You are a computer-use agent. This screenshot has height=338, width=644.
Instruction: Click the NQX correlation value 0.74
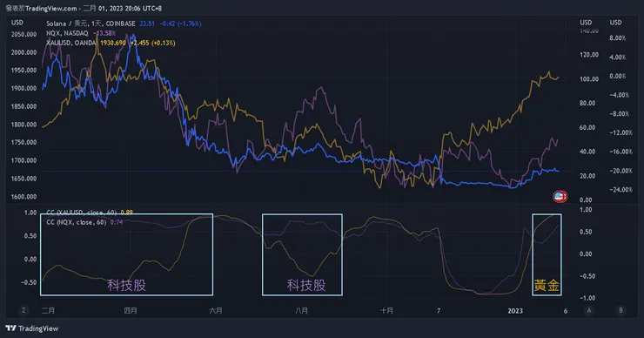point(117,222)
